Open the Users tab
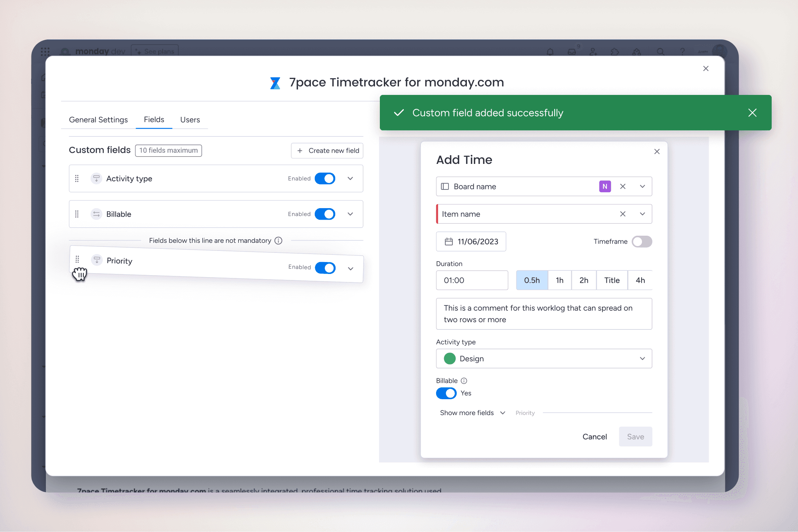This screenshot has height=532, width=798. click(x=190, y=120)
